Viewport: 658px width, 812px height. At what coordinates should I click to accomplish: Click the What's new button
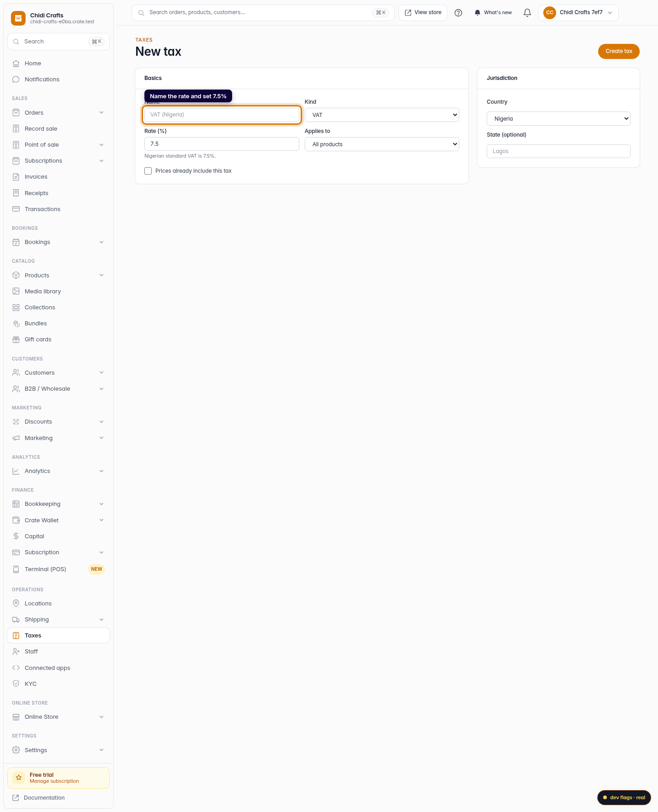(493, 13)
